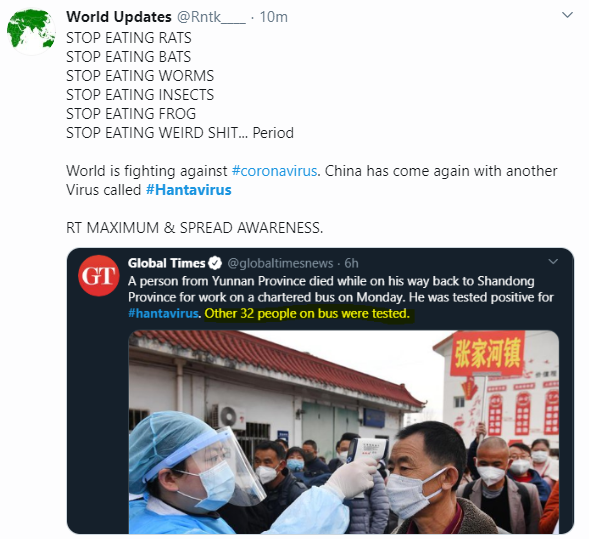This screenshot has height=539, width=589.
Task: Open the temperature check photo
Action: (x=343, y=432)
